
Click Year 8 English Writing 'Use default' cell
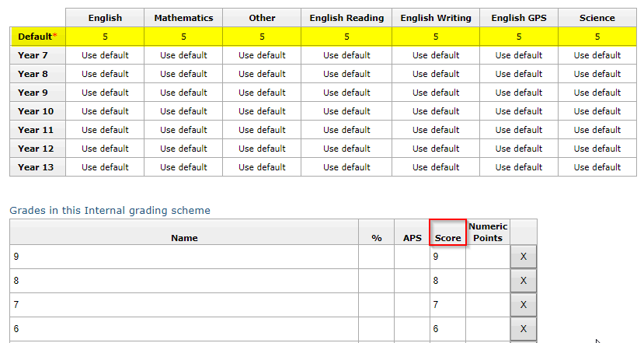(436, 74)
